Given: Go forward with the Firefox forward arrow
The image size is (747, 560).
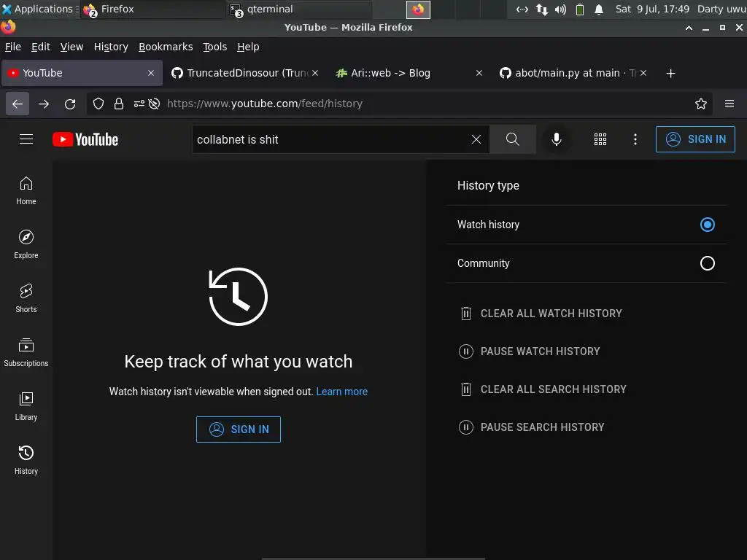Looking at the screenshot, I should [44, 104].
